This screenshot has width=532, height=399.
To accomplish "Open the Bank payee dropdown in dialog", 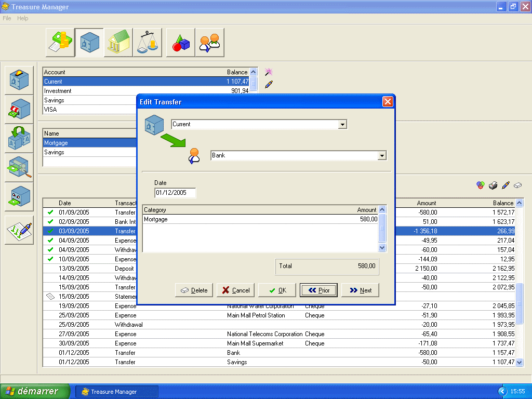I will point(382,156).
